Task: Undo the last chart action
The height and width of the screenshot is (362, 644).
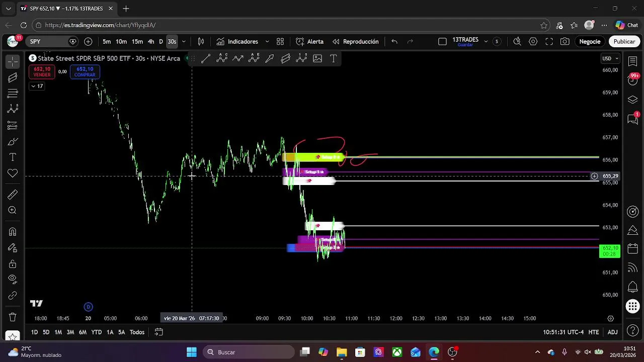Action: click(x=394, y=42)
